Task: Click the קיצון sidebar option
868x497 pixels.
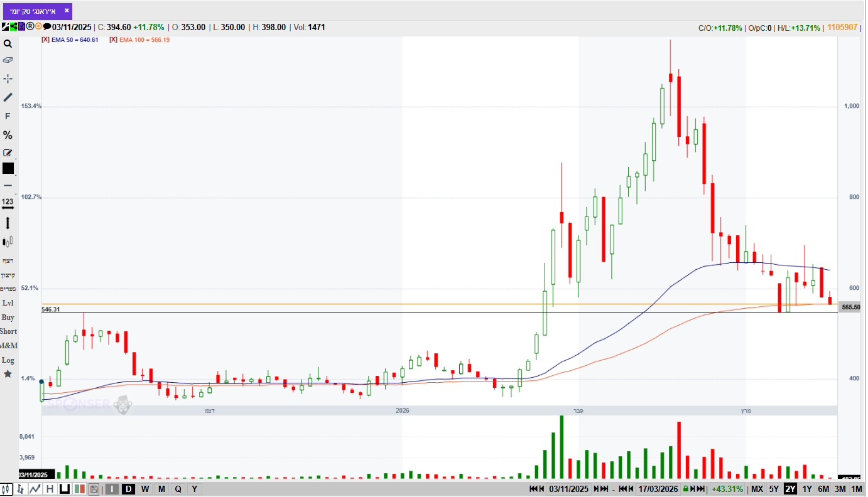Action: point(8,275)
